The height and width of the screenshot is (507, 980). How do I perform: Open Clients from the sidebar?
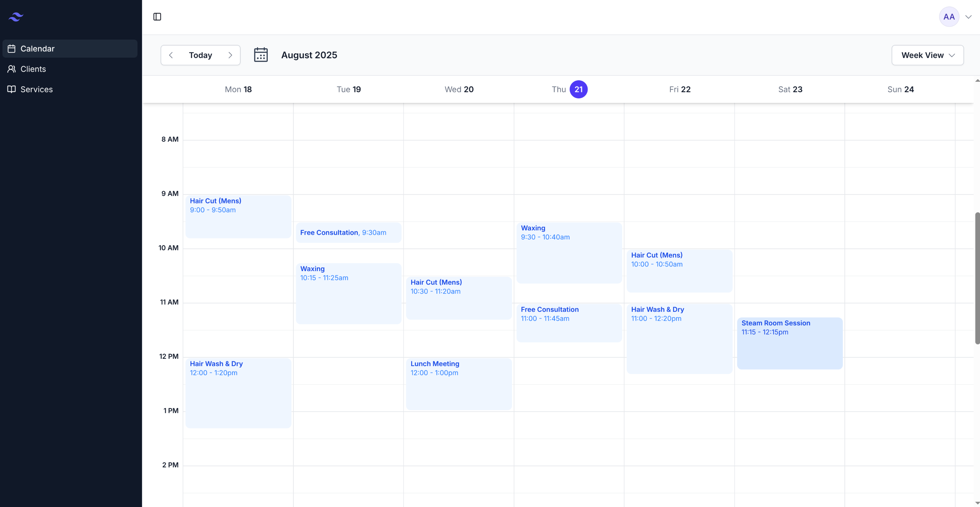(70, 69)
